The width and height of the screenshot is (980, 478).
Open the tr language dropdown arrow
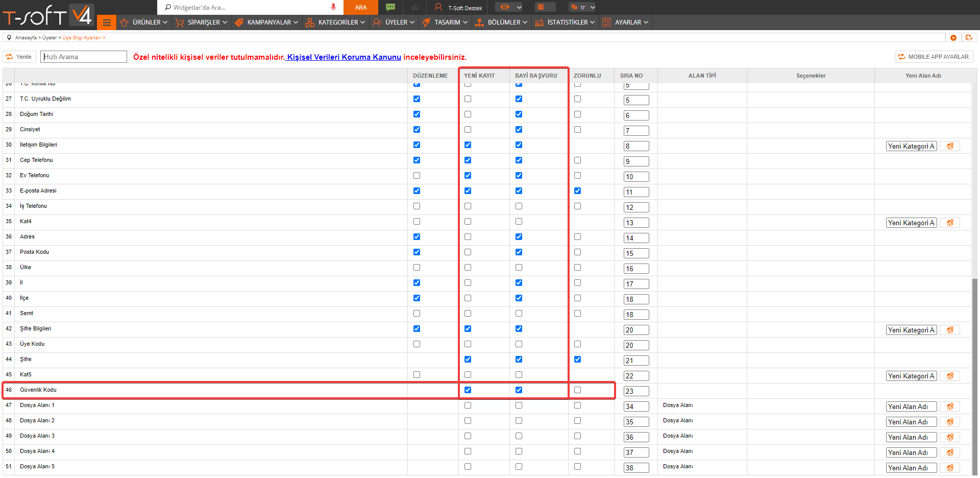tap(593, 7)
